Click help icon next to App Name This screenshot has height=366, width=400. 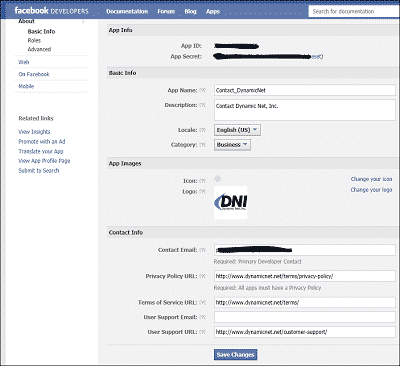pos(202,90)
